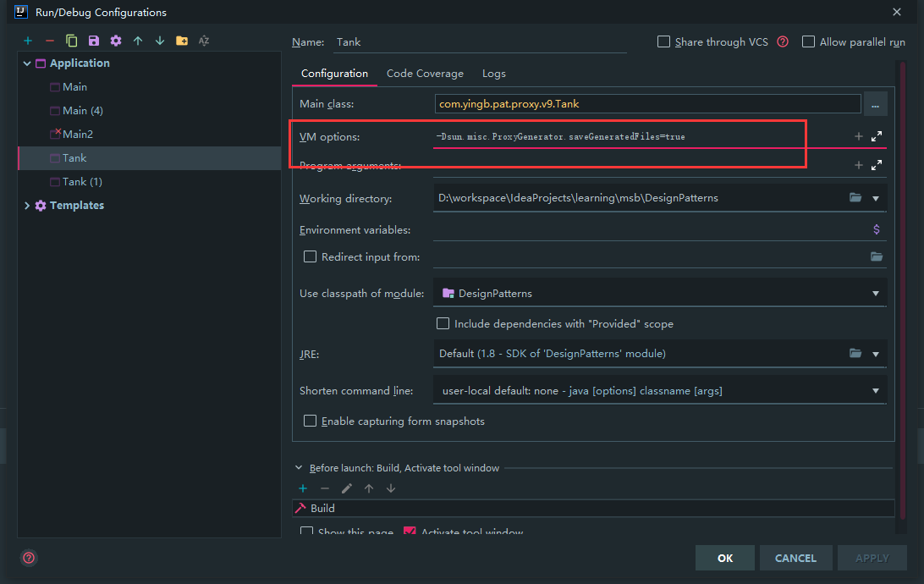Enable Share through VCS checkbox
This screenshot has width=924, height=584.
pyautogui.click(x=664, y=42)
